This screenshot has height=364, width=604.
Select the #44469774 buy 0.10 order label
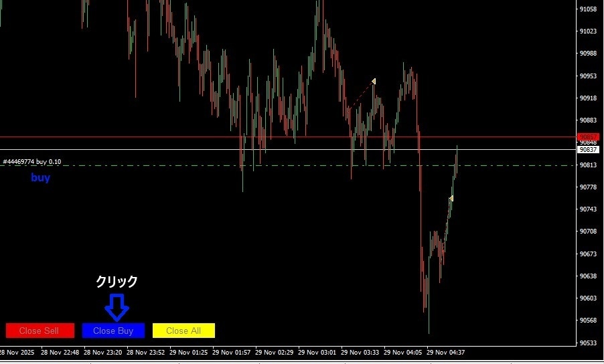[32, 162]
